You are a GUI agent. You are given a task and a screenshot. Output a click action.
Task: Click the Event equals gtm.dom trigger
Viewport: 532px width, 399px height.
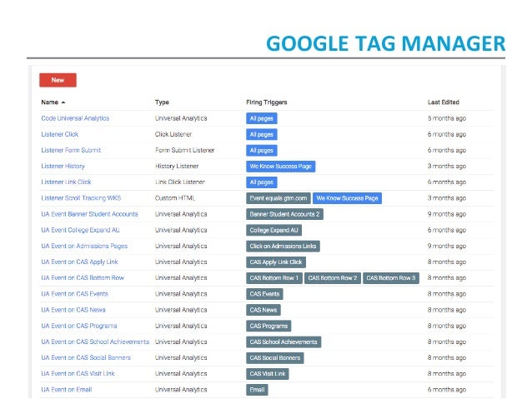tap(279, 198)
